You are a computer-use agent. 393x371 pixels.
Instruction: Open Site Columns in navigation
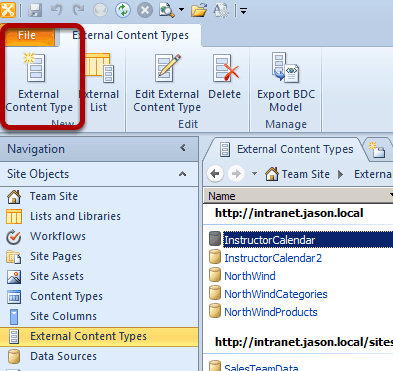point(63,316)
